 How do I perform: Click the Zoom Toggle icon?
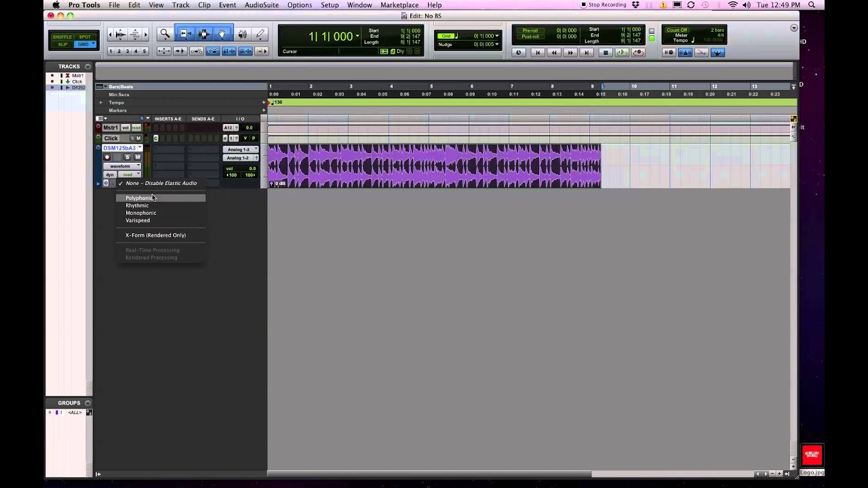tap(164, 51)
